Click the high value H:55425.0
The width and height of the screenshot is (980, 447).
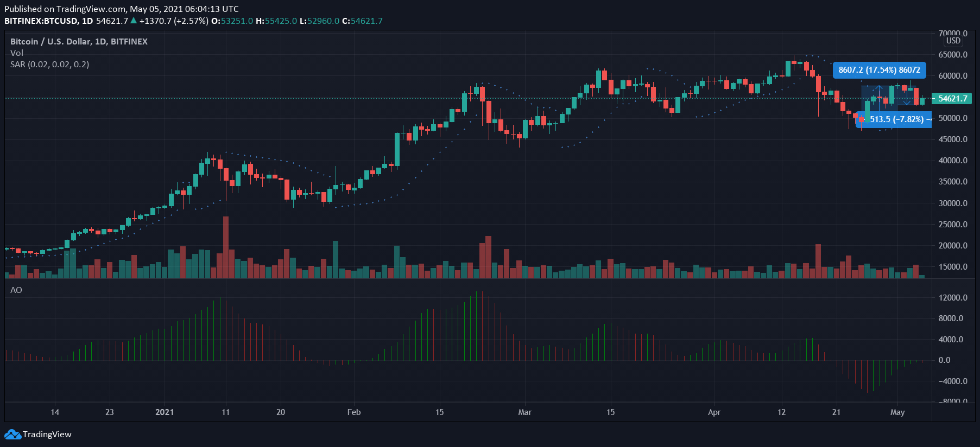click(276, 21)
